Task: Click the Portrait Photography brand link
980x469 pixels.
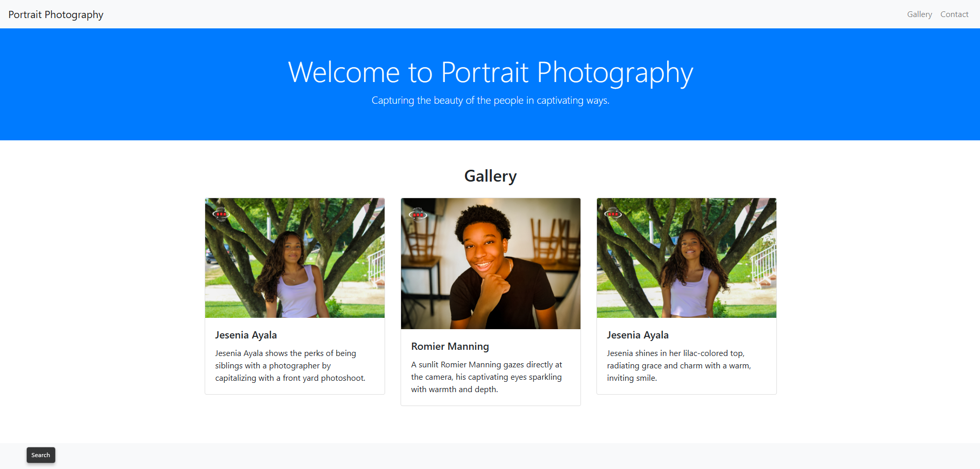Action: point(56,14)
